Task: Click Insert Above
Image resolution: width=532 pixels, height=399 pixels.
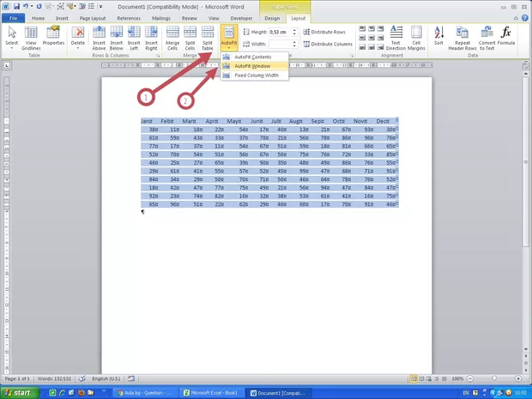Action: [99, 38]
